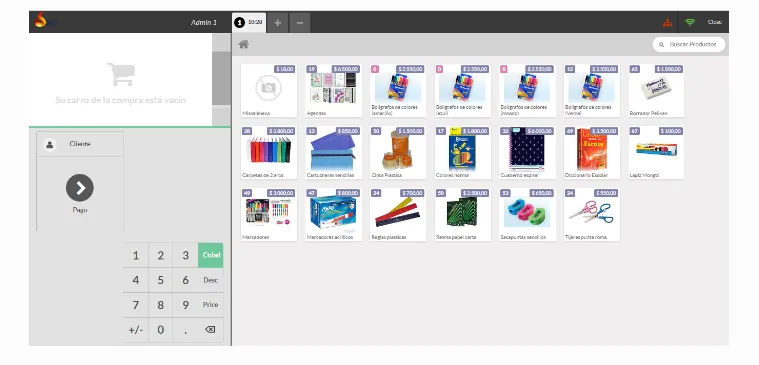Click Close in the top bar
Viewport: 759px width, 365px height.
(x=714, y=22)
